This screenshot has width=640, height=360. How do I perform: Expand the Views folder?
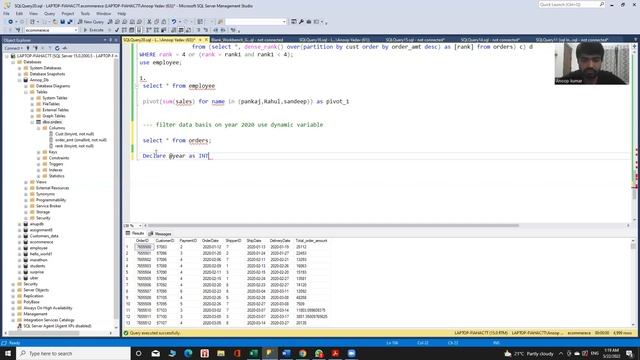26,182
